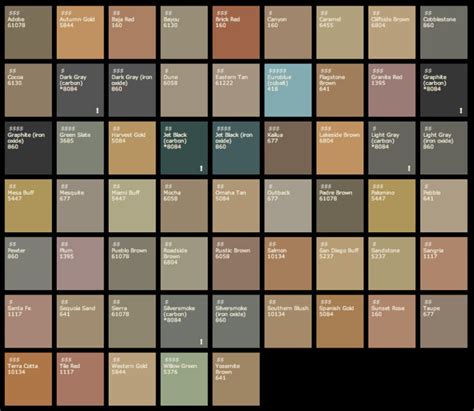Choose the Autumn Gold 5844 swatch

(80, 32)
